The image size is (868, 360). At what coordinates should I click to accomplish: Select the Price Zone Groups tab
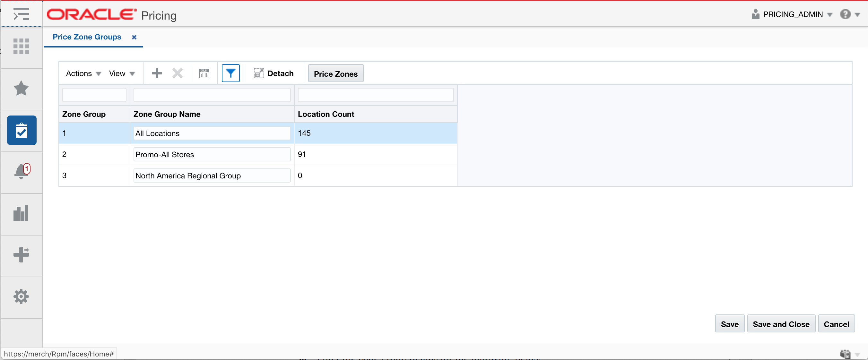87,37
